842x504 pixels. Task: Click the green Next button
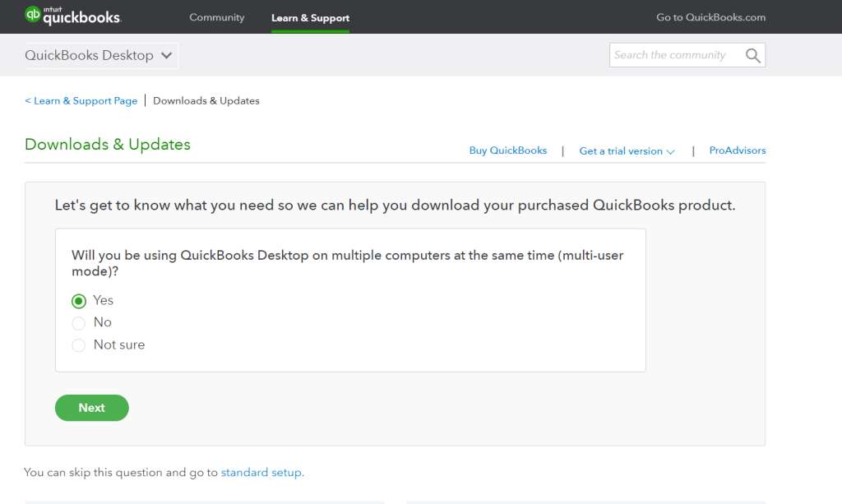(92, 408)
